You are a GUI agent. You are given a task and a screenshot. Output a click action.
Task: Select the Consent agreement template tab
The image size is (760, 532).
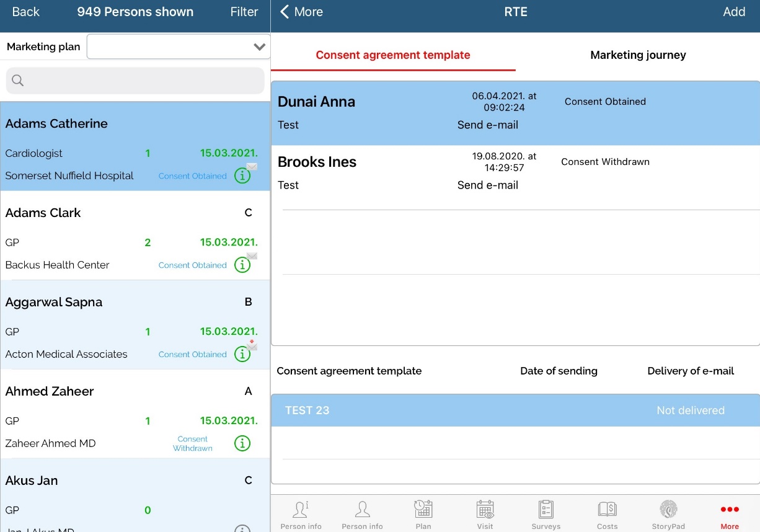point(393,55)
